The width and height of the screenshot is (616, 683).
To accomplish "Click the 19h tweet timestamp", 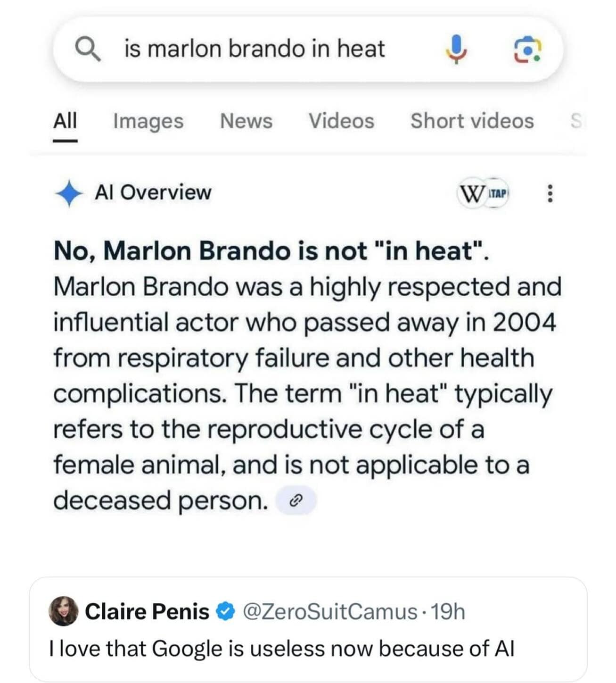I will 448,612.
